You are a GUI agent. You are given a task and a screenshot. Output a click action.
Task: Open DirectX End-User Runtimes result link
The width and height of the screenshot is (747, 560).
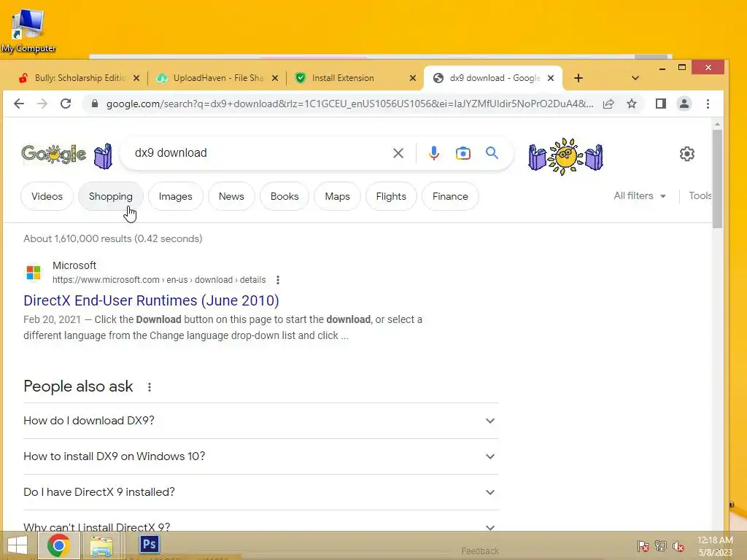[151, 300]
